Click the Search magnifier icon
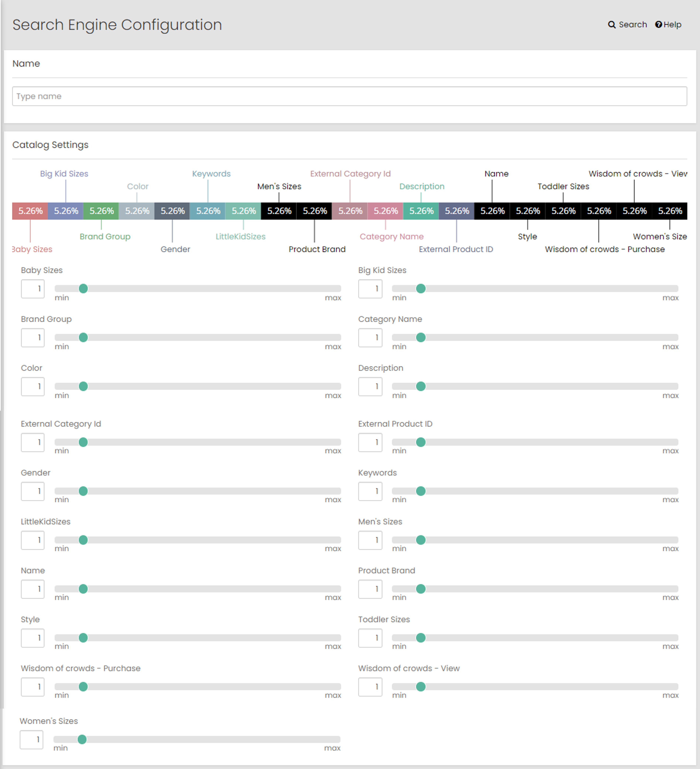Screen dimensions: 700x769 click(611, 25)
